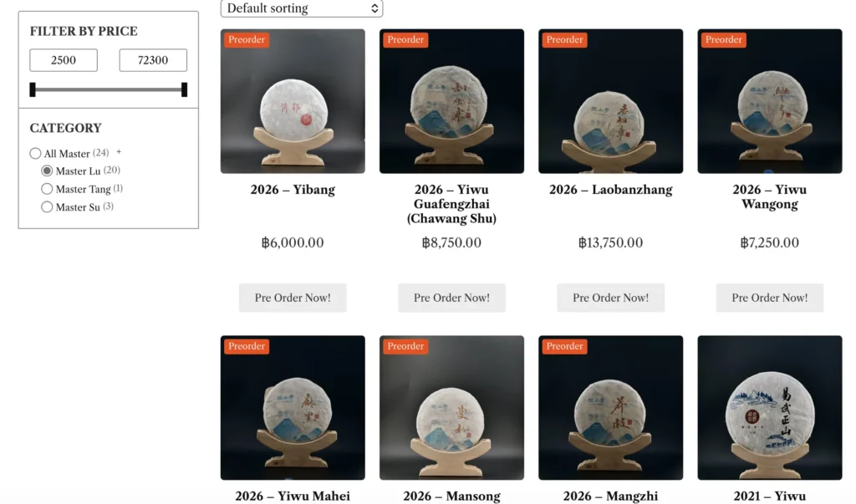The height and width of the screenshot is (504, 856).
Task: Click the right price slider handle
Action: (x=184, y=89)
